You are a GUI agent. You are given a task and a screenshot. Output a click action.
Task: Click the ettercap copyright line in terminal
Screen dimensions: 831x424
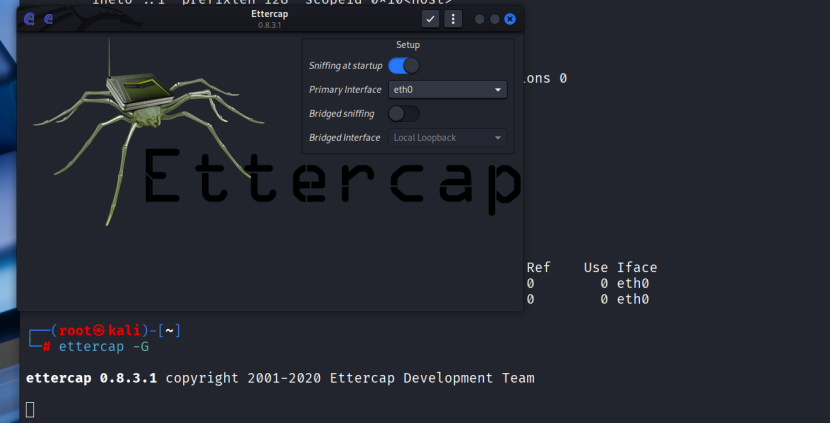pyautogui.click(x=280, y=378)
